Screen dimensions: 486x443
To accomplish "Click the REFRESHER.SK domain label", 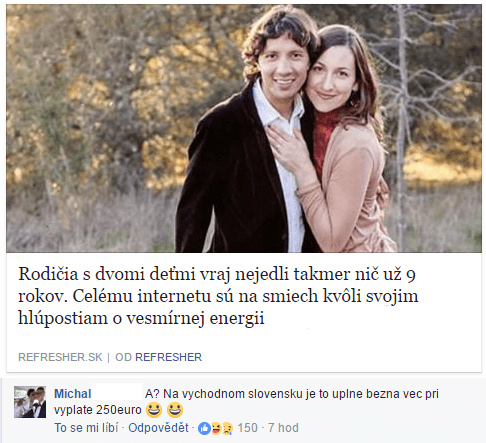I will tap(60, 357).
